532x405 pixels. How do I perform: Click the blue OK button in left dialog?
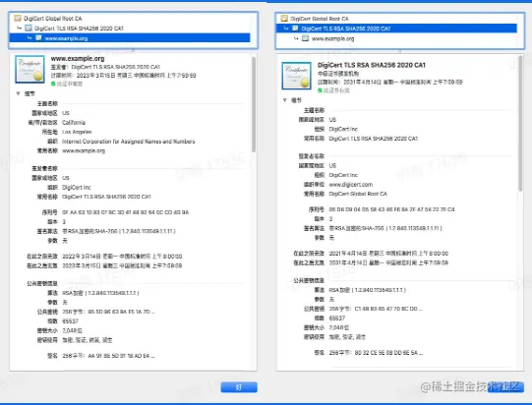coord(239,387)
